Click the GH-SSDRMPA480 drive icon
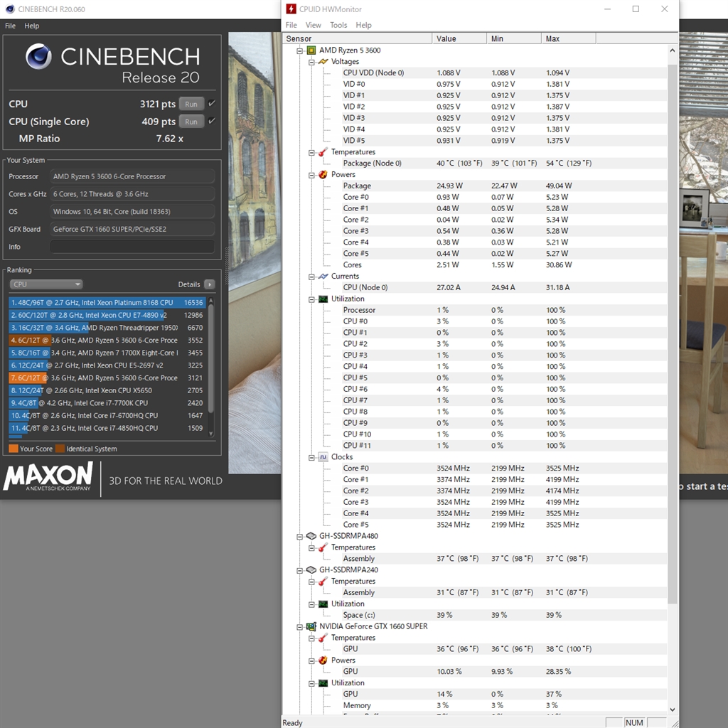The image size is (728, 728). point(311,536)
